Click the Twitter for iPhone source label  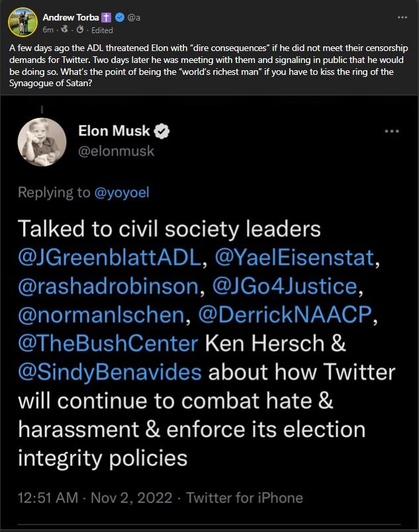point(245,497)
